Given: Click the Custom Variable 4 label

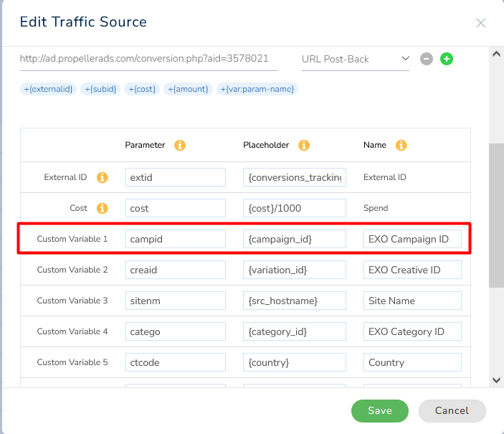Looking at the screenshot, I should tap(72, 331).
